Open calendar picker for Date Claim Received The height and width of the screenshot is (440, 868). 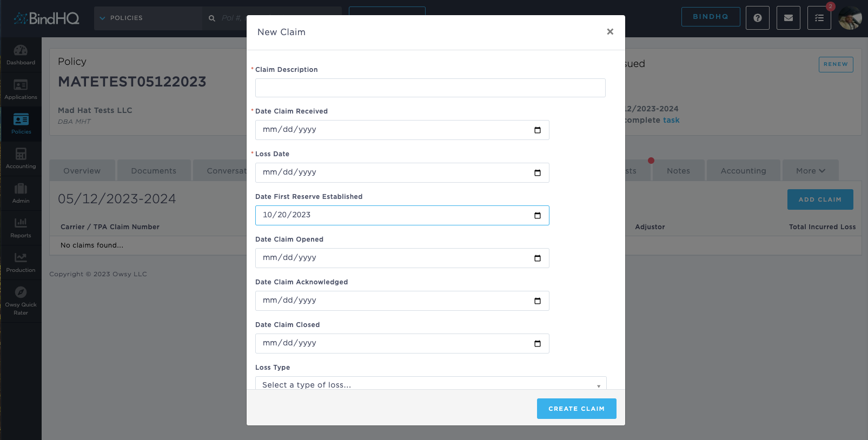(x=538, y=130)
